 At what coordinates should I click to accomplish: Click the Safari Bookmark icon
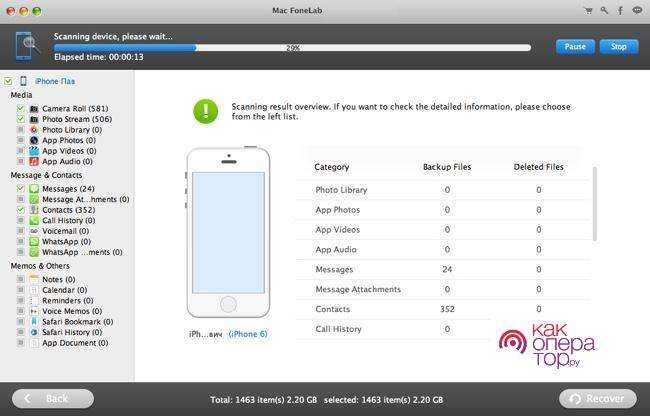pos(34,322)
